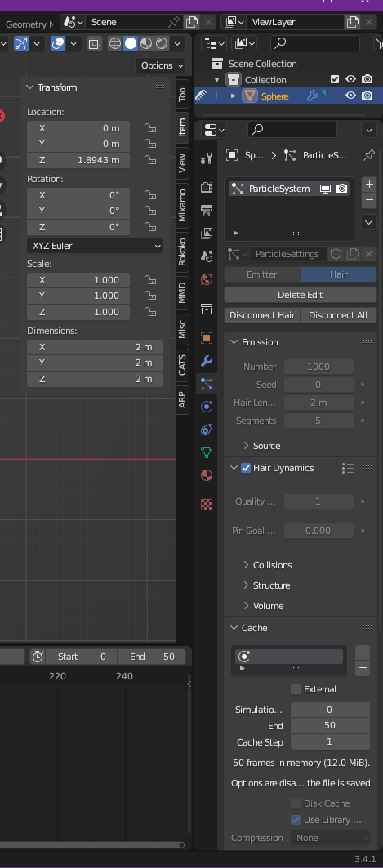383x868 pixels.
Task: Open the Physics properties tab
Action: click(x=207, y=407)
